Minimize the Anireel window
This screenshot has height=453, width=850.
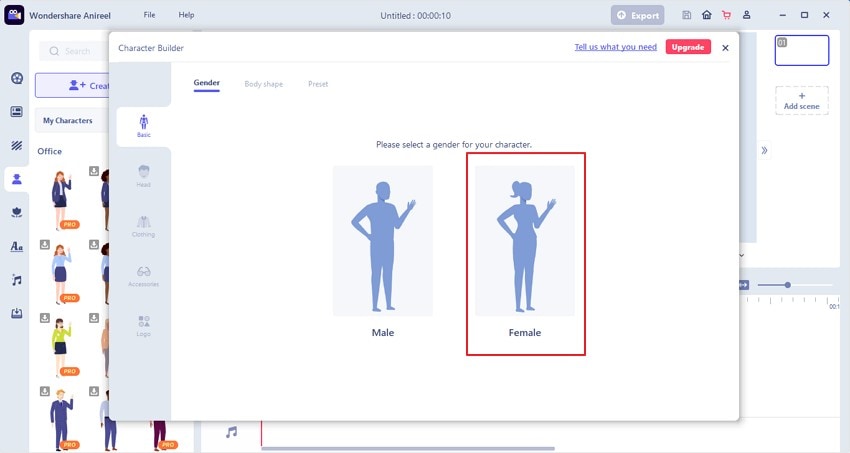click(x=782, y=15)
